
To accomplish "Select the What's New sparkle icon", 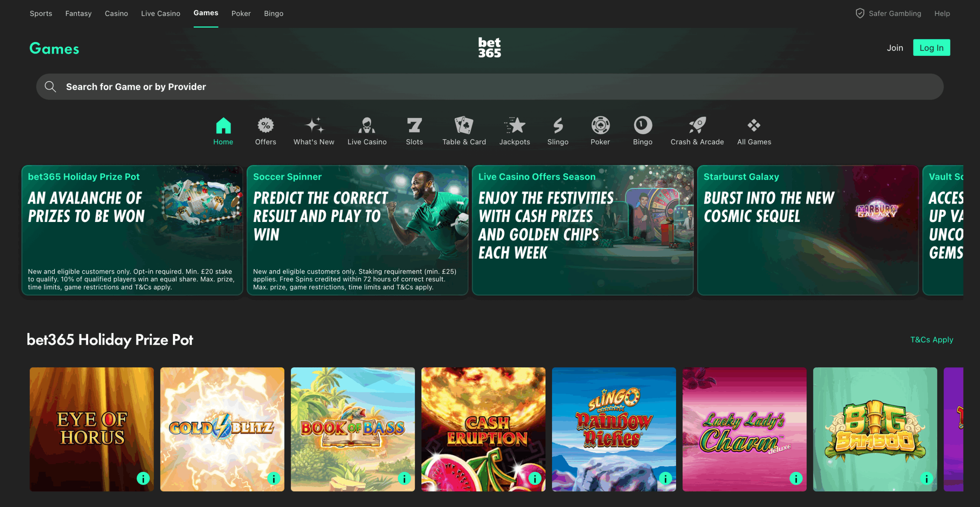I will [314, 126].
